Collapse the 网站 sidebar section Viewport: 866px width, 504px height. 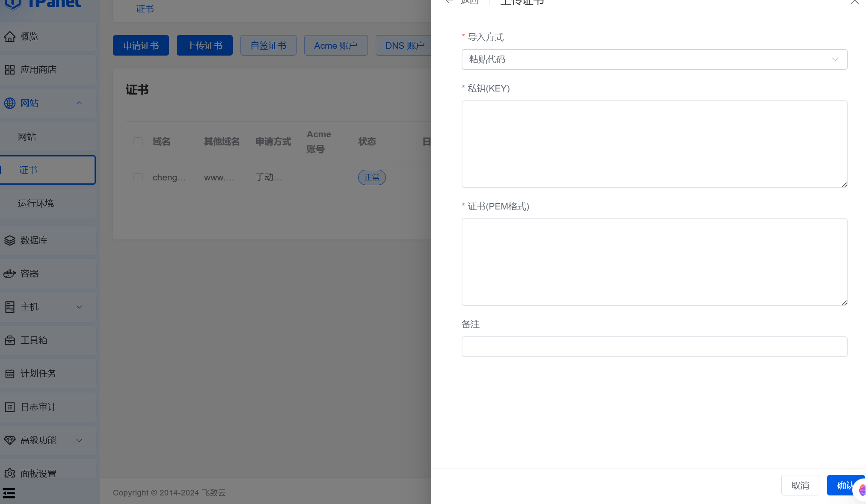click(x=79, y=103)
